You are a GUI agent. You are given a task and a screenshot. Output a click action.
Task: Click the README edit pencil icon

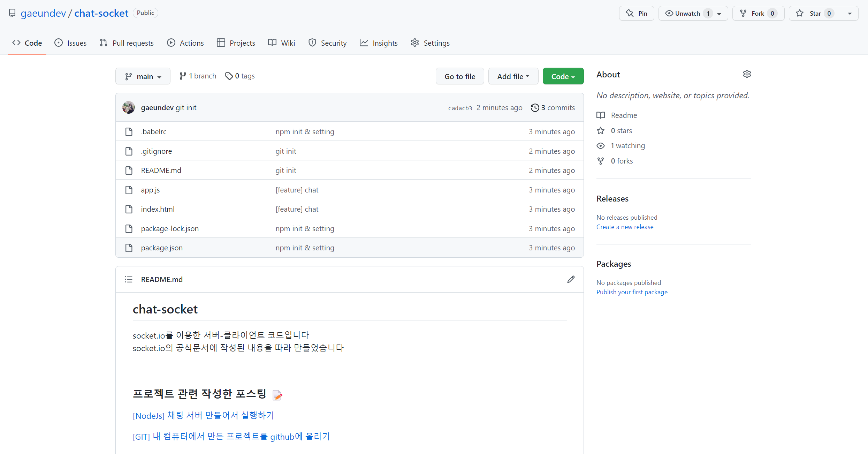pyautogui.click(x=571, y=279)
